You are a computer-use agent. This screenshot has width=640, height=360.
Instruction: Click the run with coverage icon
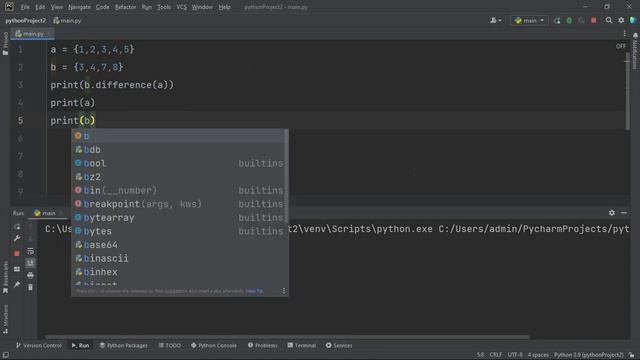[581, 20]
